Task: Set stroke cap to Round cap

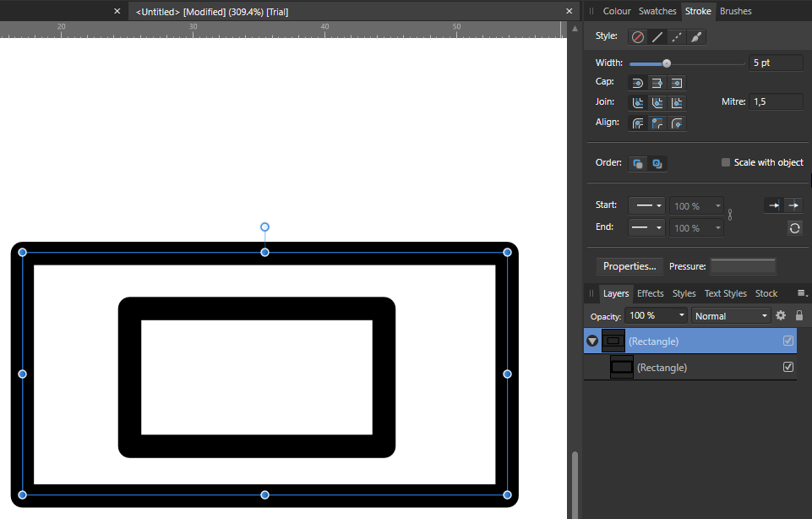Action: 637,83
